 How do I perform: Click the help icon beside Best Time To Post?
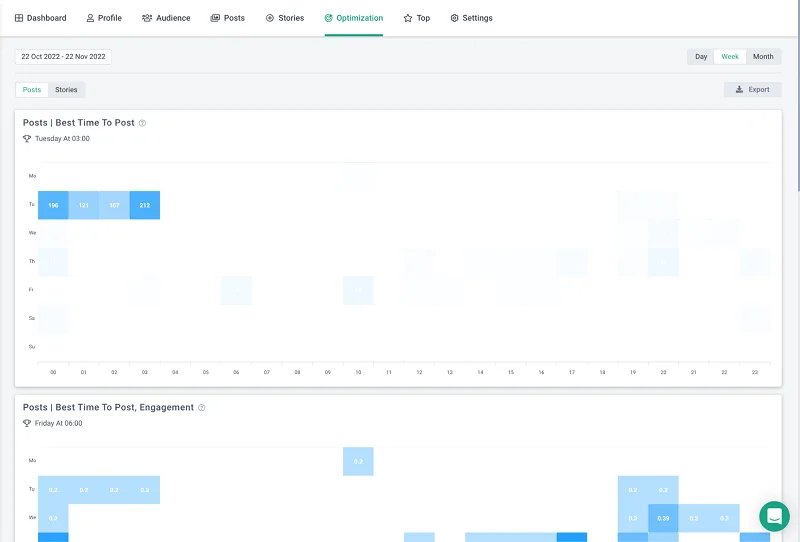point(142,123)
